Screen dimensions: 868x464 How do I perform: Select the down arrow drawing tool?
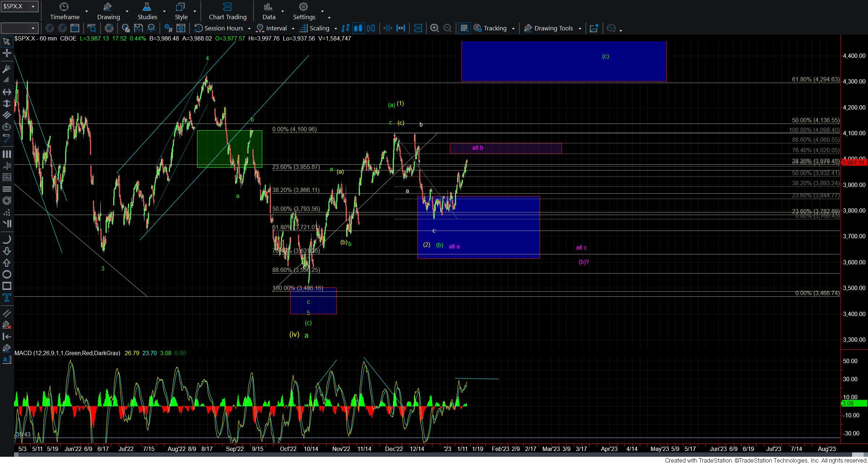(7, 251)
